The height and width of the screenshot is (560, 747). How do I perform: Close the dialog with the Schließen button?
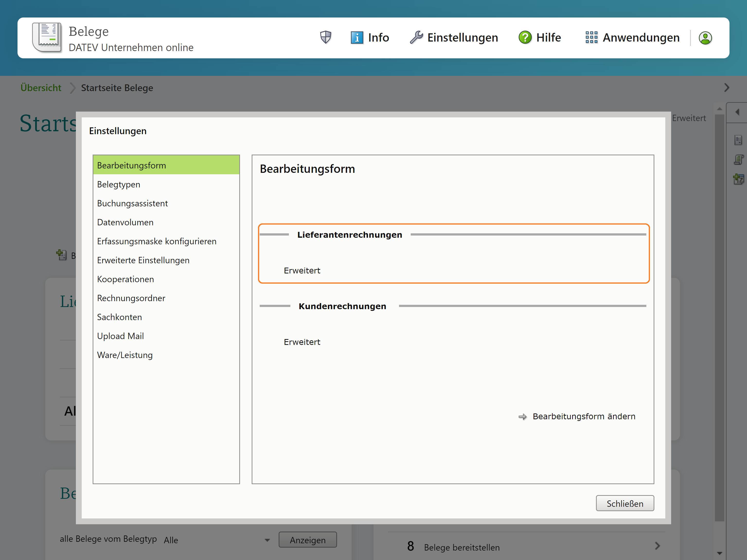(x=625, y=503)
